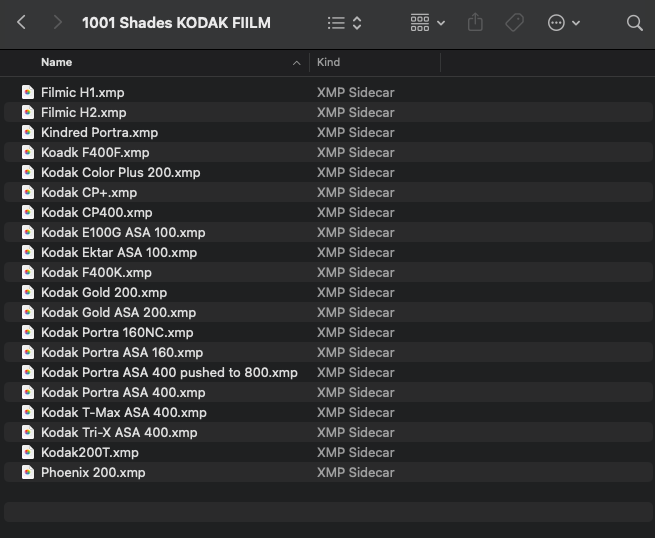Screen dimensions: 655x538
Task: Click the Forward navigation arrow
Action: 57,22
